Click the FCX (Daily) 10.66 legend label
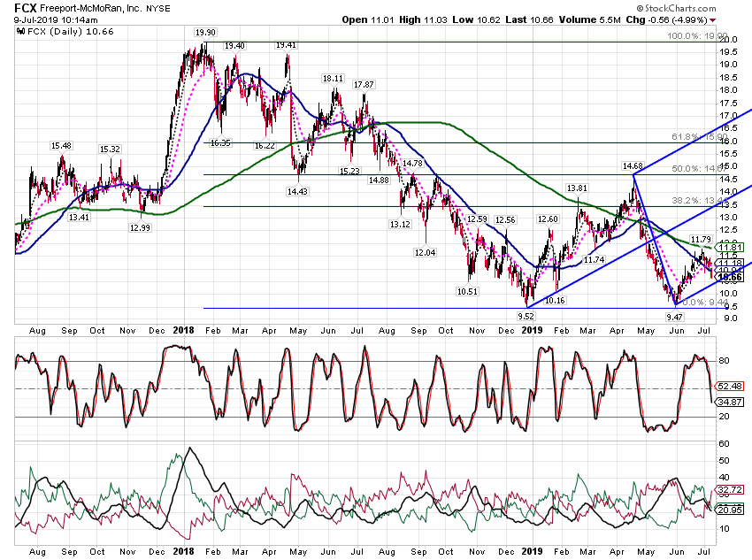The height and width of the screenshot is (560, 752). 71,32
